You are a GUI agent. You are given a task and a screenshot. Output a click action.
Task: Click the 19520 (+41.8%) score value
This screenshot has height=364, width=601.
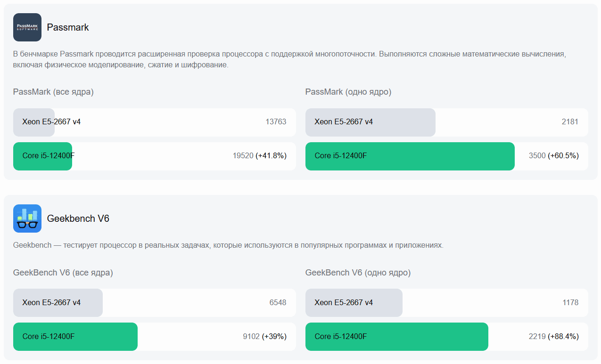259,156
